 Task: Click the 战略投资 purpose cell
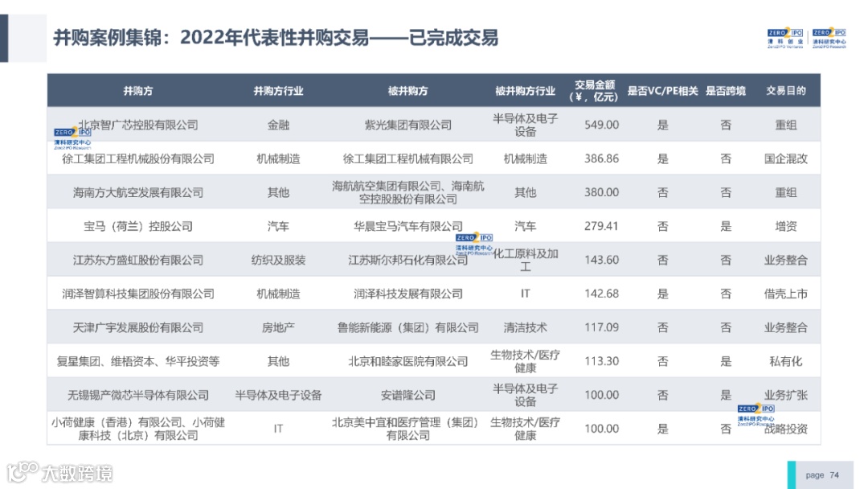pyautogui.click(x=785, y=429)
